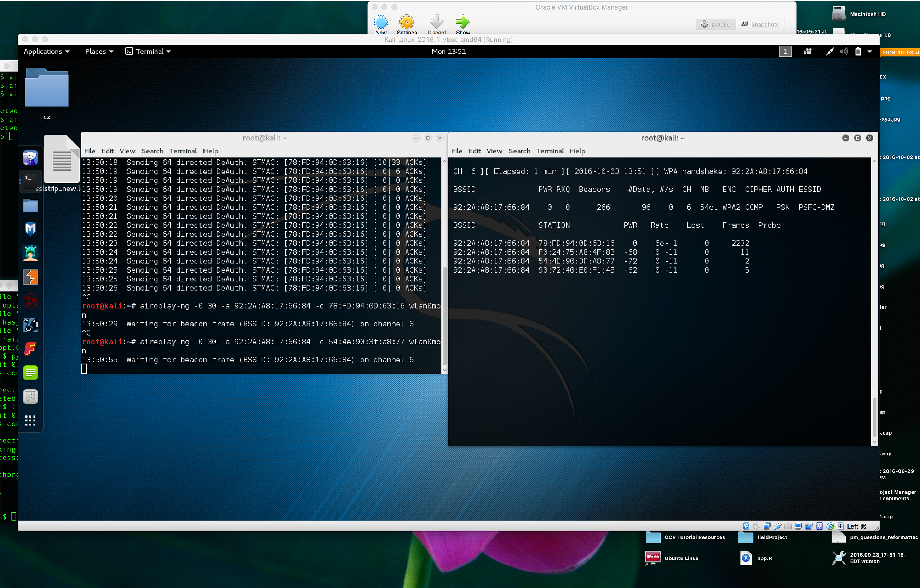Click the USB devices status bar icon
This screenshot has height=588, width=920.
777,526
